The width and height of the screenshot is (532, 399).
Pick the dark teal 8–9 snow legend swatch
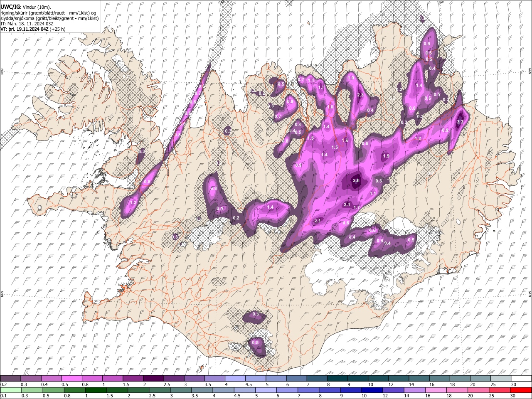click(x=337, y=379)
